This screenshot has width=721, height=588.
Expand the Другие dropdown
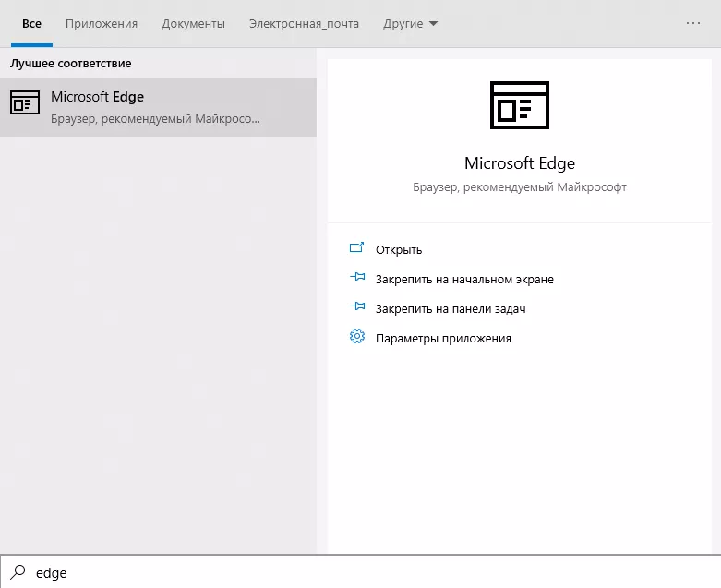(410, 23)
